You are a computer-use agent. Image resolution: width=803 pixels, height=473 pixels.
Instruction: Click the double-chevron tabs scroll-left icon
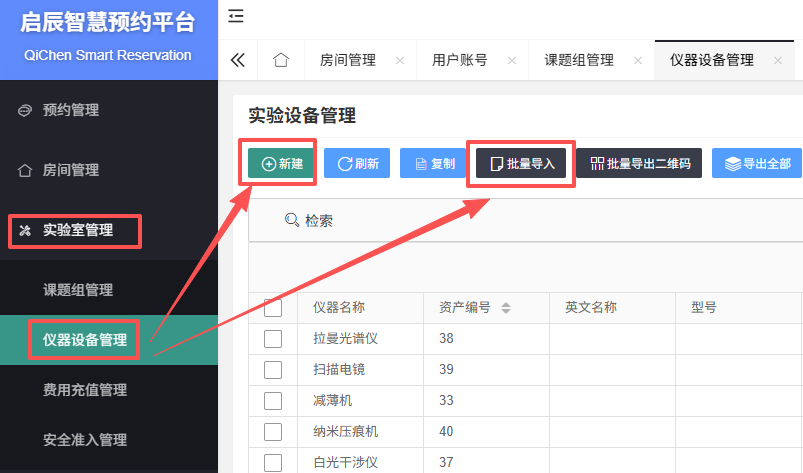point(238,60)
